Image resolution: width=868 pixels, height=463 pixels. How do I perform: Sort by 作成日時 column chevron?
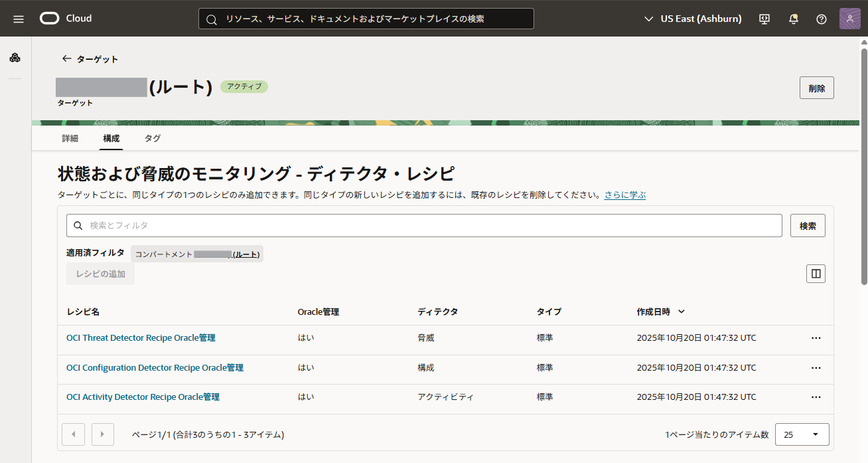[682, 312]
